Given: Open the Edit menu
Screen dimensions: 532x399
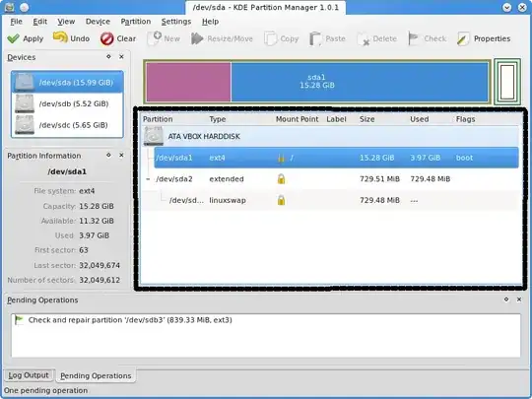Looking at the screenshot, I should point(39,22).
